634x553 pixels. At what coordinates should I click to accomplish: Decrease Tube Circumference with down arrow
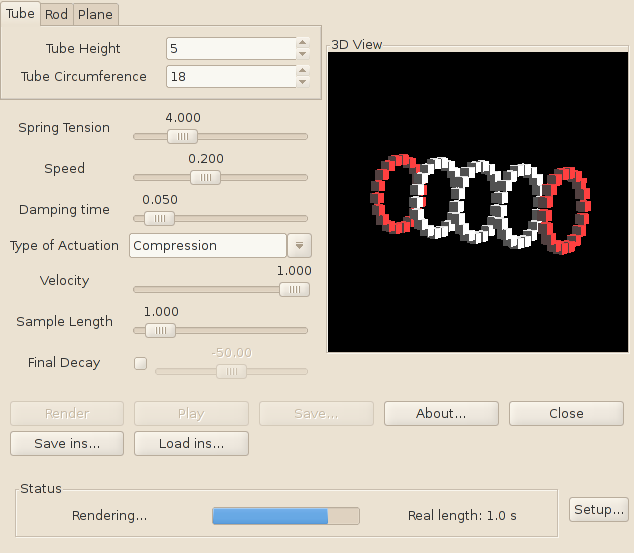(x=303, y=82)
